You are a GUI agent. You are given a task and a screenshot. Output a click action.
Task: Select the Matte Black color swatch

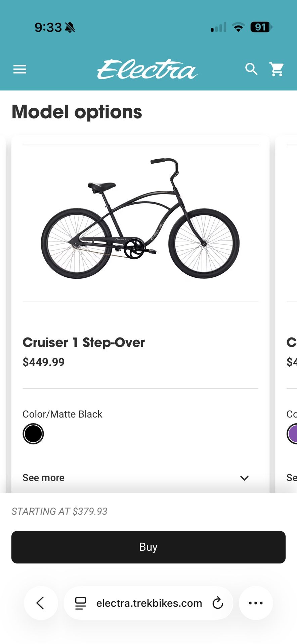point(33,433)
